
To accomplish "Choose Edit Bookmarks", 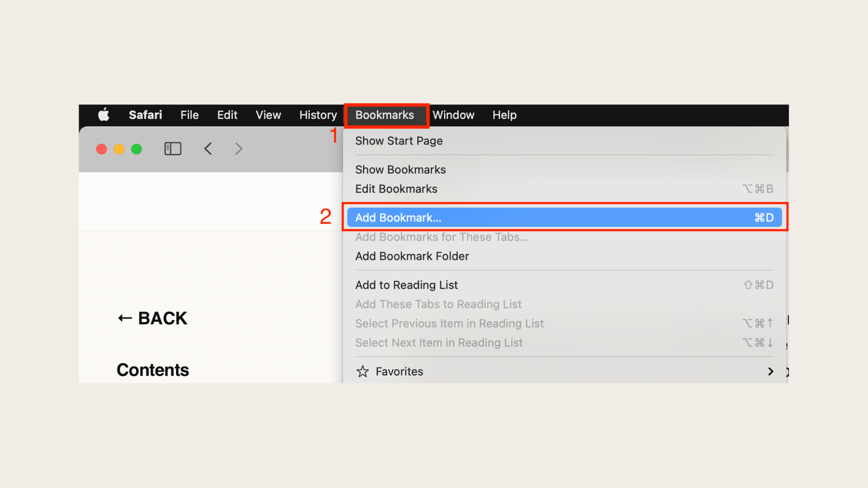I will [x=564, y=189].
